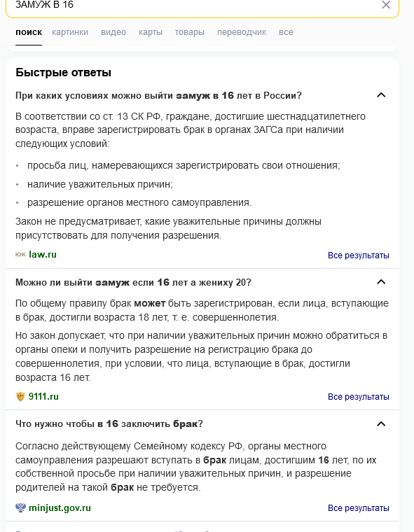This screenshot has height=532, width=414.
Task: Collapse the 'Что нужно чтобы в 16 заключить брак' answer
Action: [381, 423]
